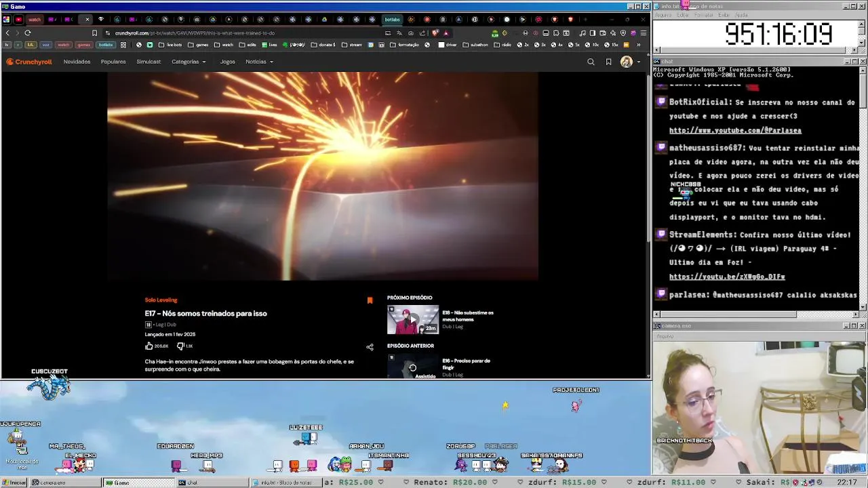868x488 pixels.
Task: Click the '2x' bookmark
Action: coord(524,45)
